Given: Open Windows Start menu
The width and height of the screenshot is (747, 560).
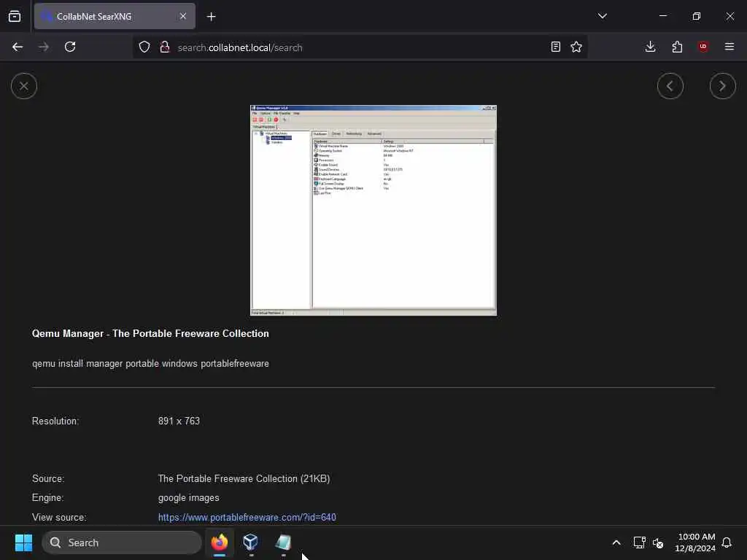Looking at the screenshot, I should pos(23,542).
